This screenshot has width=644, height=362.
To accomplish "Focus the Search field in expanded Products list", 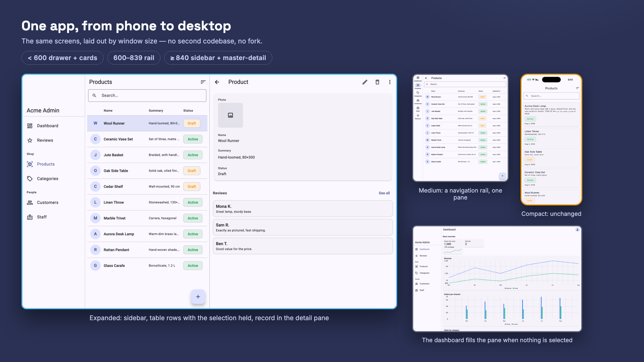I will pyautogui.click(x=147, y=95).
